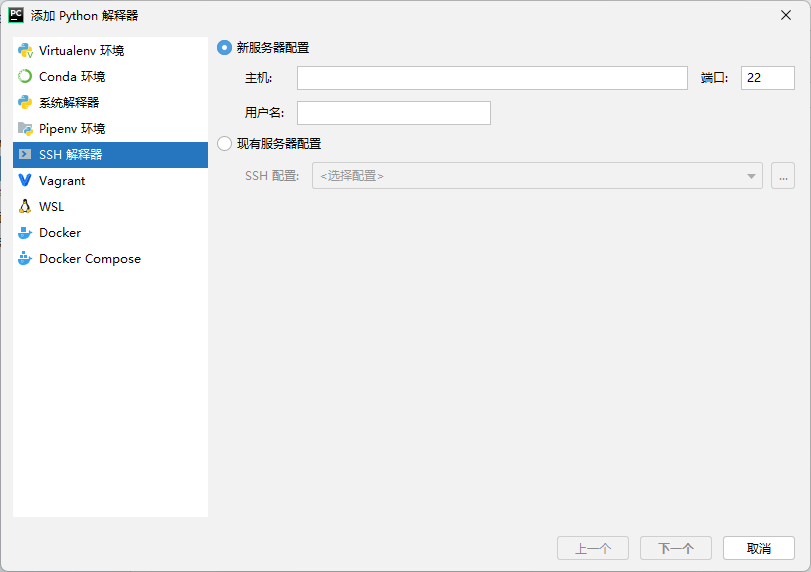This screenshot has width=811, height=572.
Task: Open the SSH 配置 dropdown
Action: [537, 176]
